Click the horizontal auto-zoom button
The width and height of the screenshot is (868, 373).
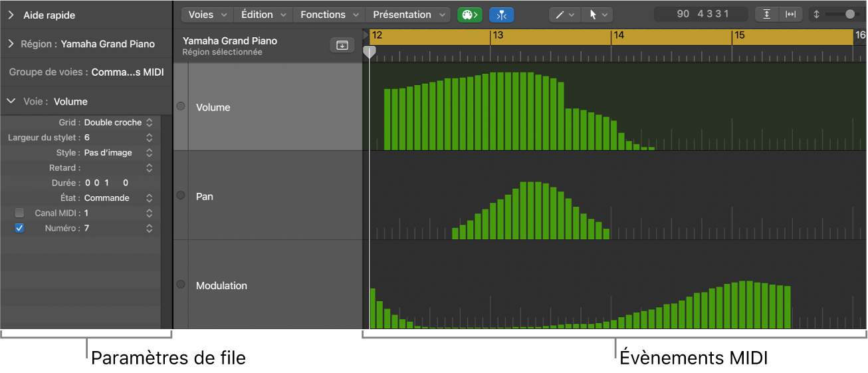click(790, 15)
